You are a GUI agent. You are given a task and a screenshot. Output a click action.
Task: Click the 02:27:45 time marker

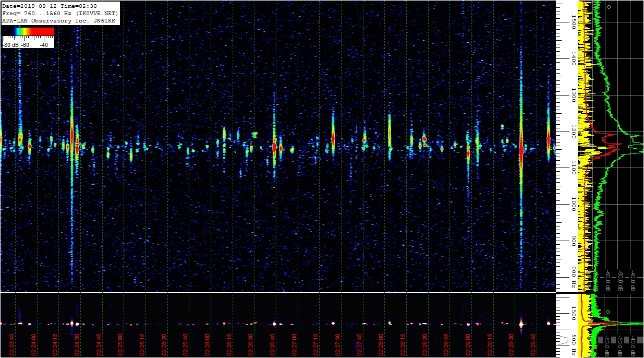pos(360,345)
